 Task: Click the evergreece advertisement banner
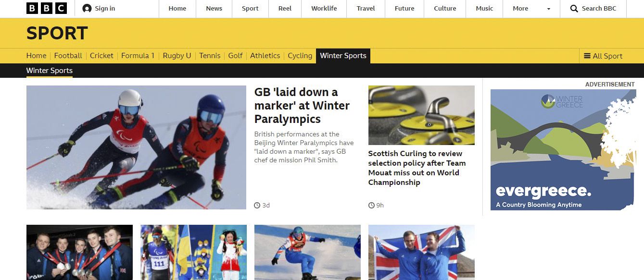(x=563, y=150)
